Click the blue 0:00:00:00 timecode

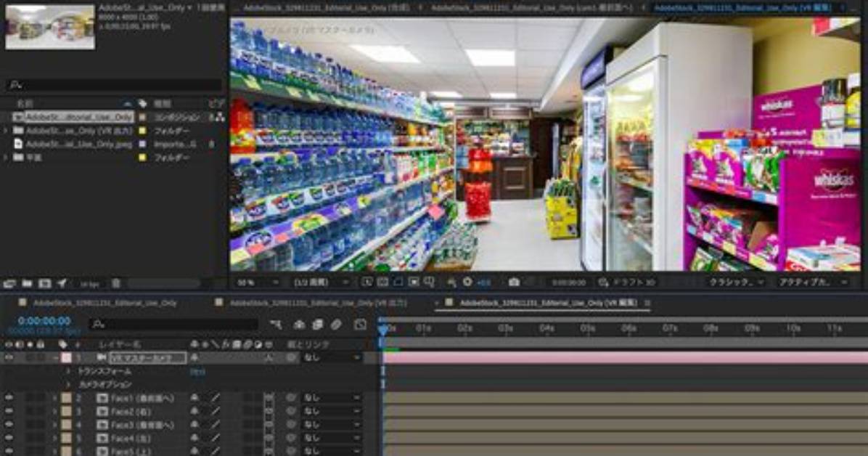click(44, 321)
